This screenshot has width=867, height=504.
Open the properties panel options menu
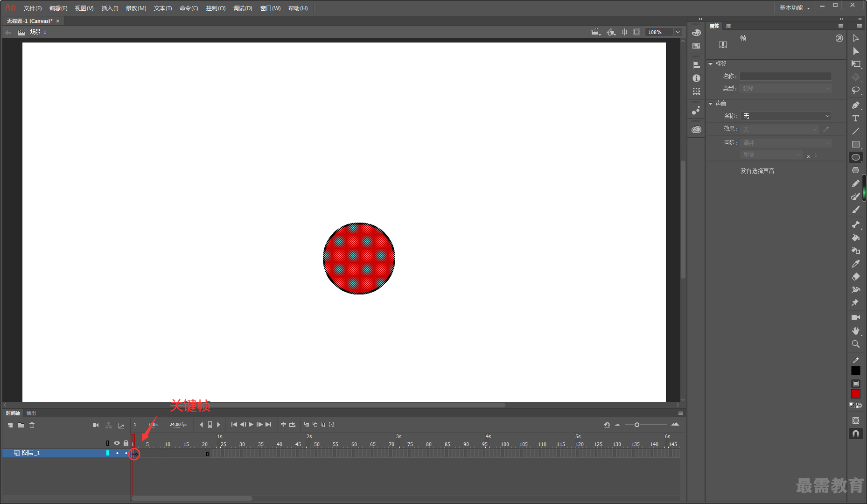click(x=841, y=26)
